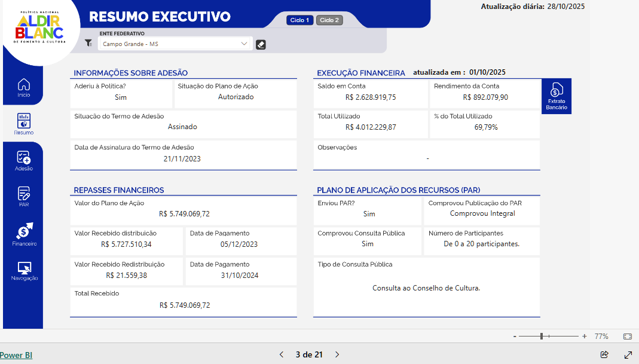Click the Extrato Bancário icon button
639x364 pixels.
[556, 96]
